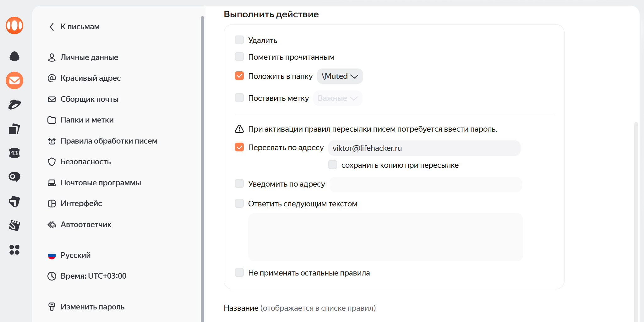
Task: Open the Boards hand sidebar icon
Action: click(x=14, y=226)
